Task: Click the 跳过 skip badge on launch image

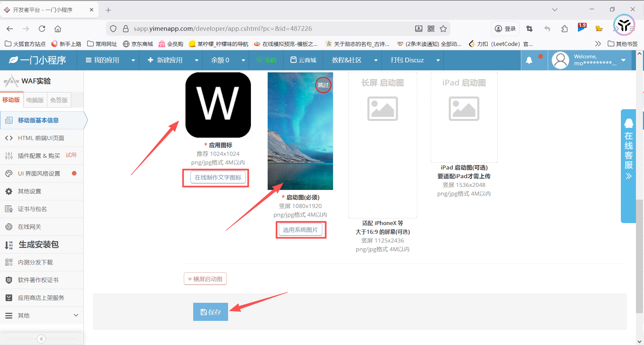Action: (x=323, y=85)
